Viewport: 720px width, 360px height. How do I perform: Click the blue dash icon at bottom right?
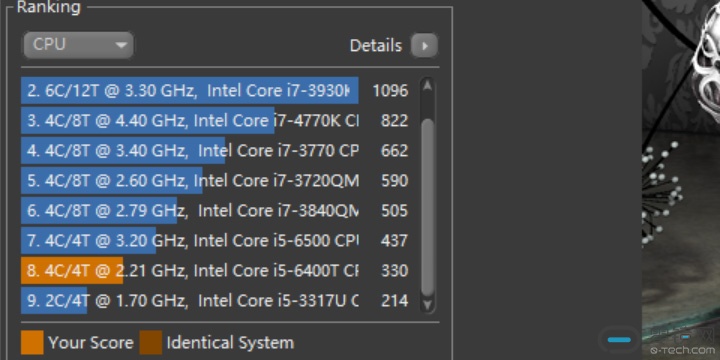point(619,340)
